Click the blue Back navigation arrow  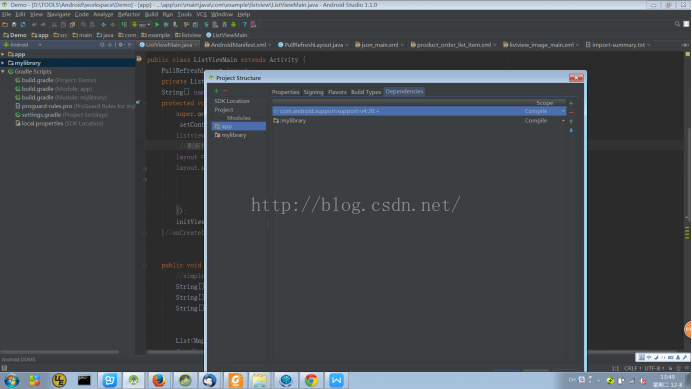coord(103,25)
